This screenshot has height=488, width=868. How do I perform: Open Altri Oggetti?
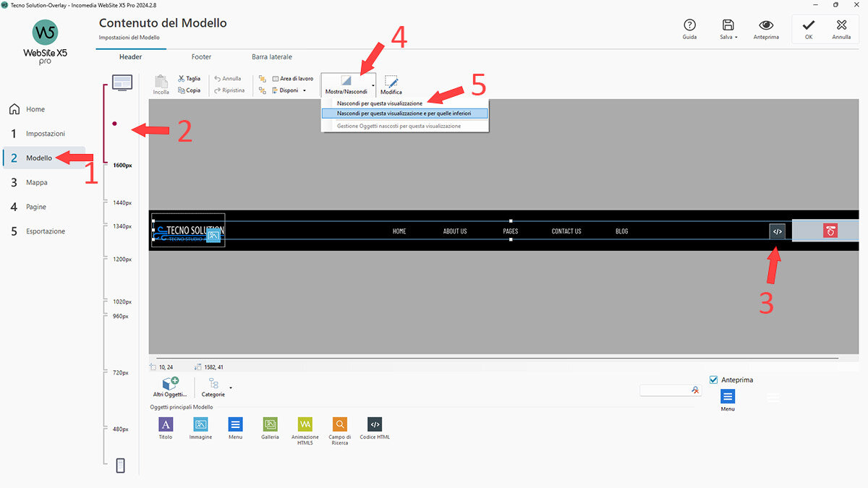(170, 387)
